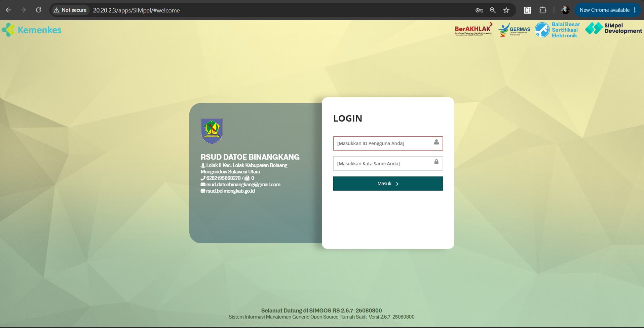The height and width of the screenshot is (328, 644).
Task: Click the browser forward arrow
Action: pos(23,10)
